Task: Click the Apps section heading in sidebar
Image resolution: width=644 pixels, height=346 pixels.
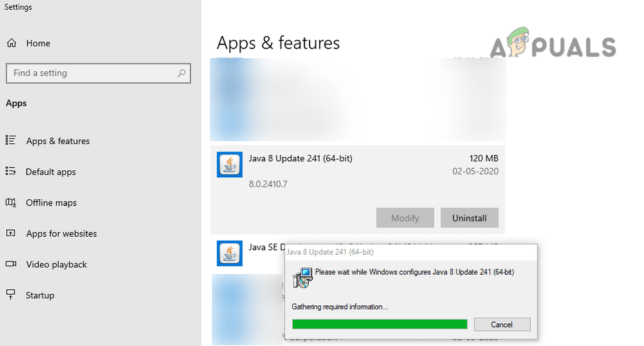Action: tap(16, 103)
